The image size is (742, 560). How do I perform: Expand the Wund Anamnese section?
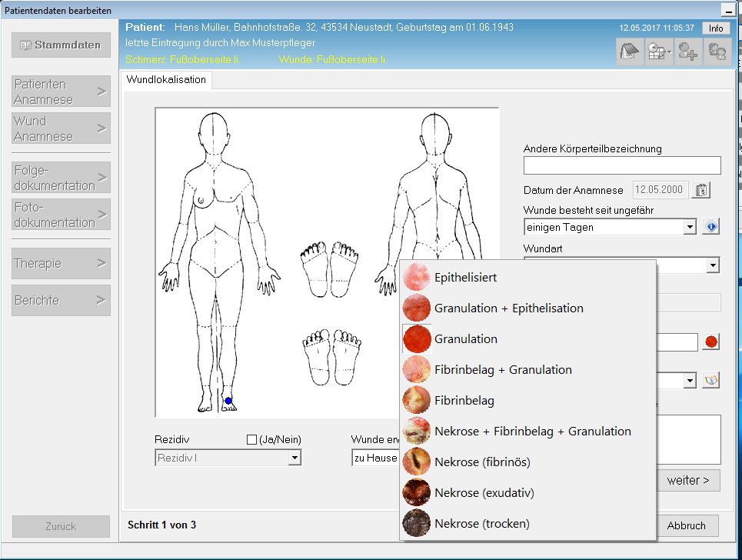point(61,128)
